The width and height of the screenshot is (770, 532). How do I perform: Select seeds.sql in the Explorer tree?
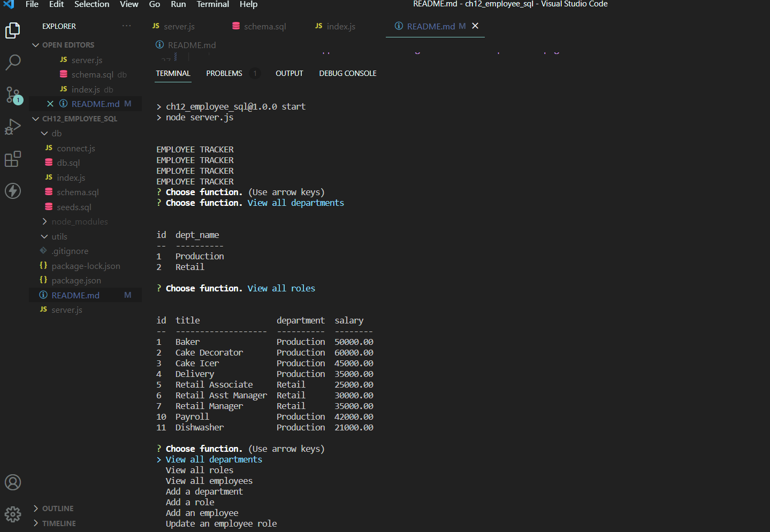[74, 207]
